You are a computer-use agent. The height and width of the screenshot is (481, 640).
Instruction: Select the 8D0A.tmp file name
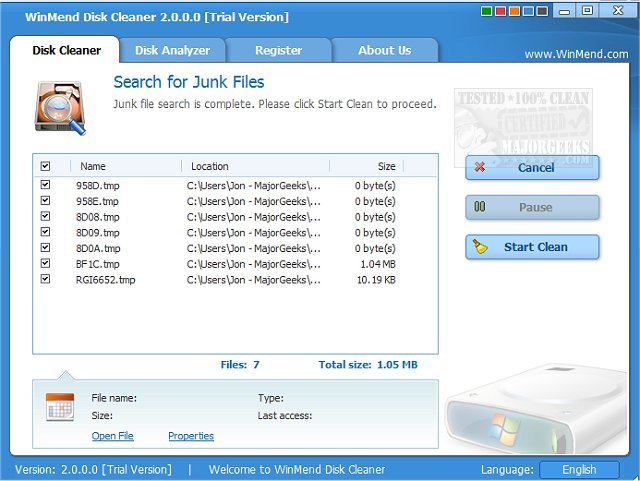click(x=98, y=249)
